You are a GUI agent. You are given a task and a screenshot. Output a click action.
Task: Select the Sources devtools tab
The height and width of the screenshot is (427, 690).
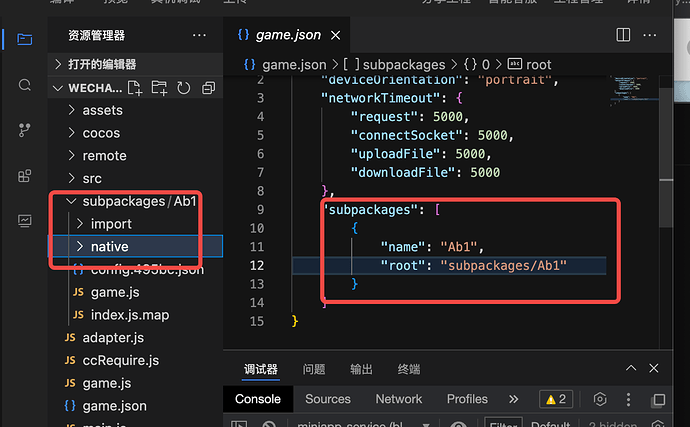(x=328, y=399)
